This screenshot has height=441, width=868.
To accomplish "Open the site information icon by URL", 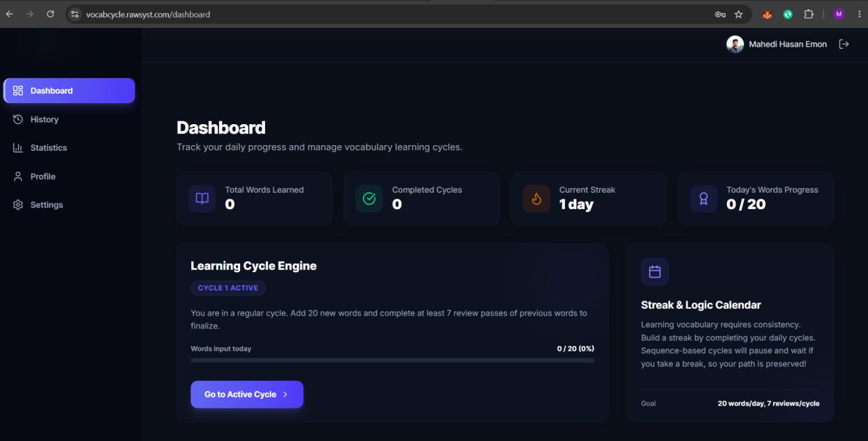I will [x=75, y=14].
